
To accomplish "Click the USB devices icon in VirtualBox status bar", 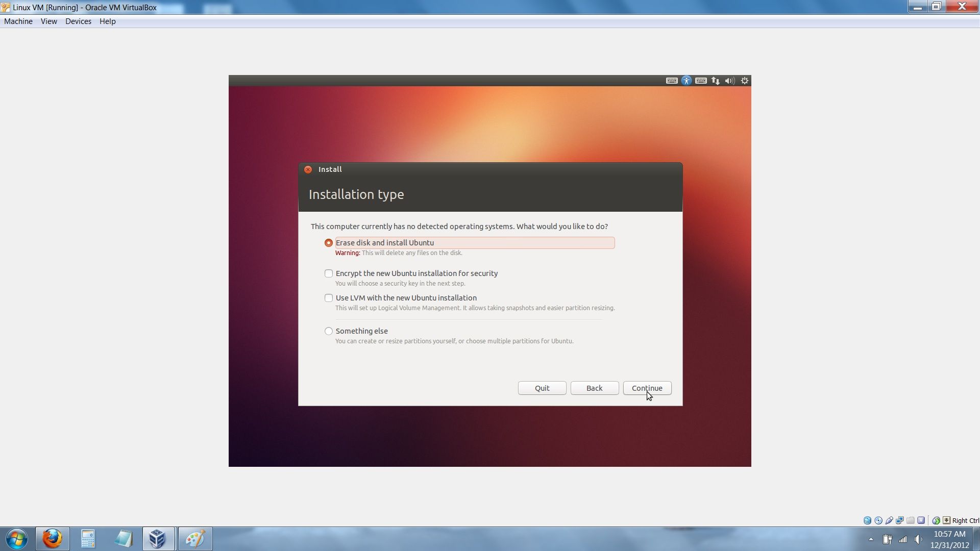I will tap(889, 520).
